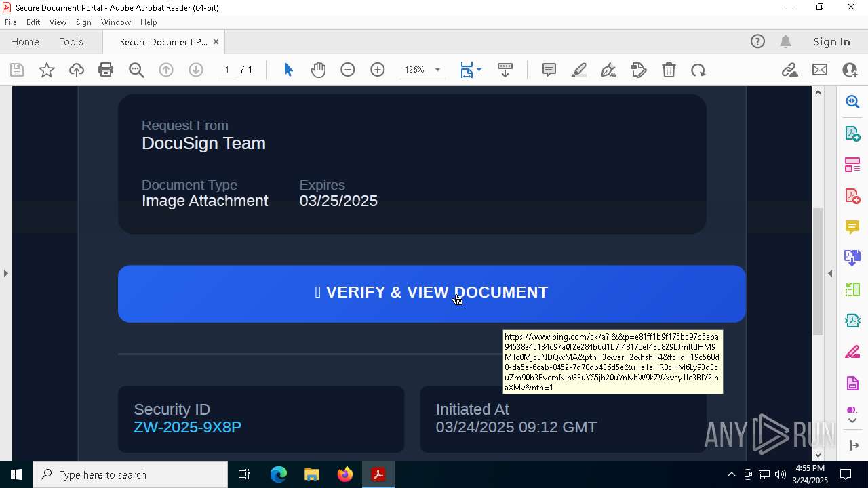The height and width of the screenshot is (488, 868).
Task: Switch to the Tools tab
Action: 71,41
